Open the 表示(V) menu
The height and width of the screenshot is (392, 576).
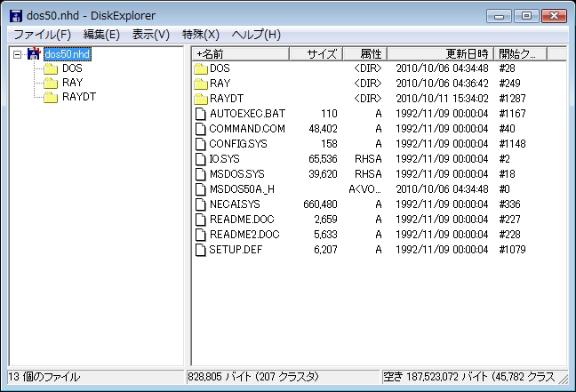click(x=150, y=35)
